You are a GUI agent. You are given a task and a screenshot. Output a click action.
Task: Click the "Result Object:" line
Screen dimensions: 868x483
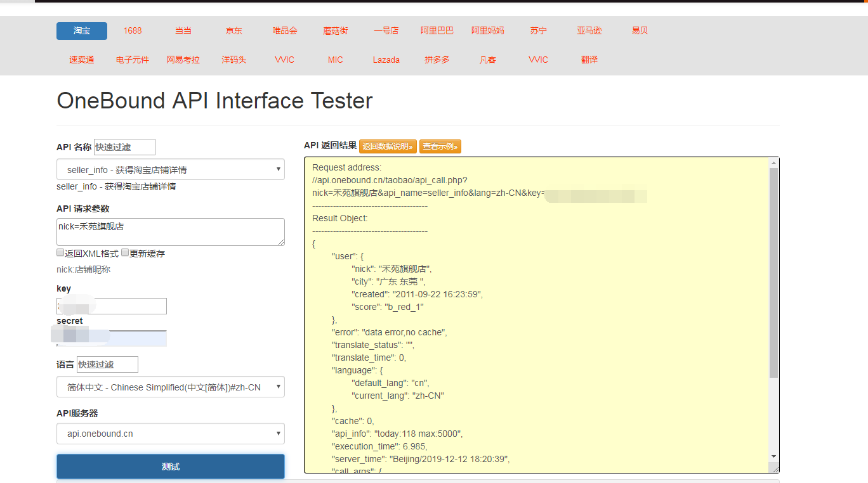(340, 219)
